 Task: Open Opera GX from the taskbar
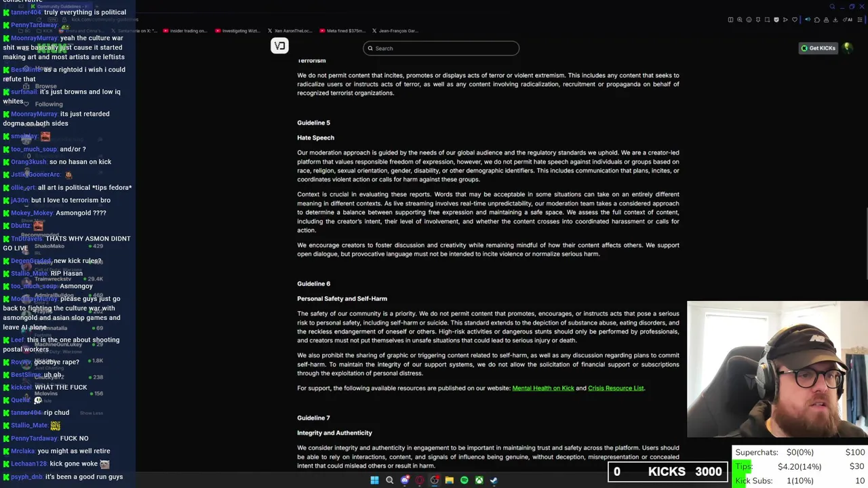tap(420, 480)
